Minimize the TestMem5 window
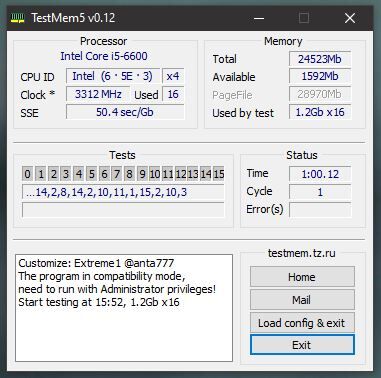 [259, 18]
